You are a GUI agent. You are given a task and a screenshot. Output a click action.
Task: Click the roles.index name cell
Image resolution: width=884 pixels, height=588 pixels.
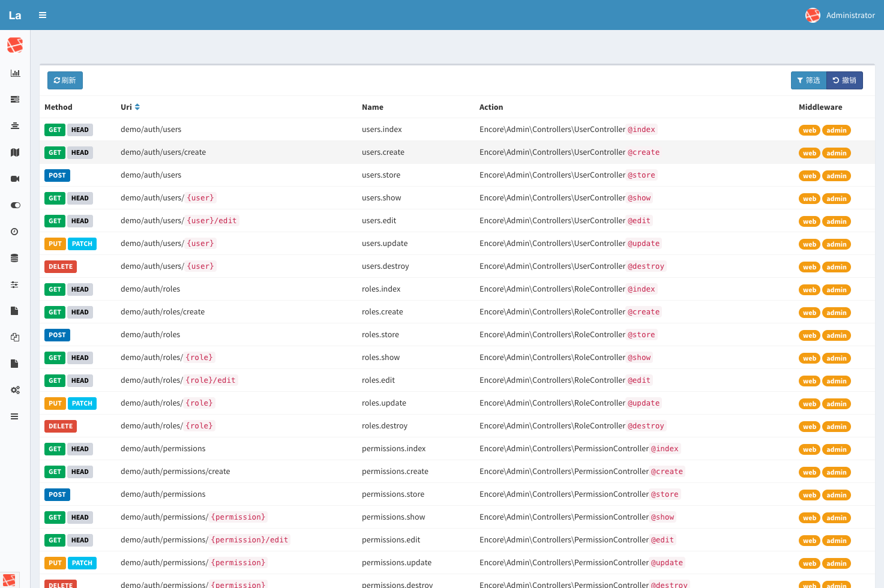(x=381, y=289)
